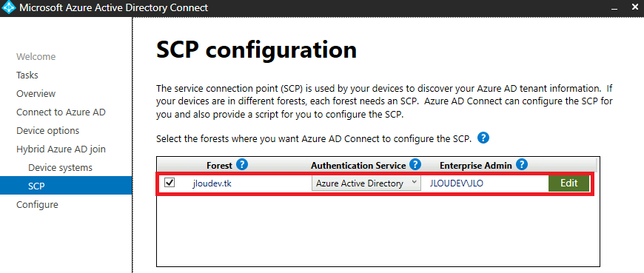Select Hybrid Azure AD join step

pyautogui.click(x=61, y=149)
